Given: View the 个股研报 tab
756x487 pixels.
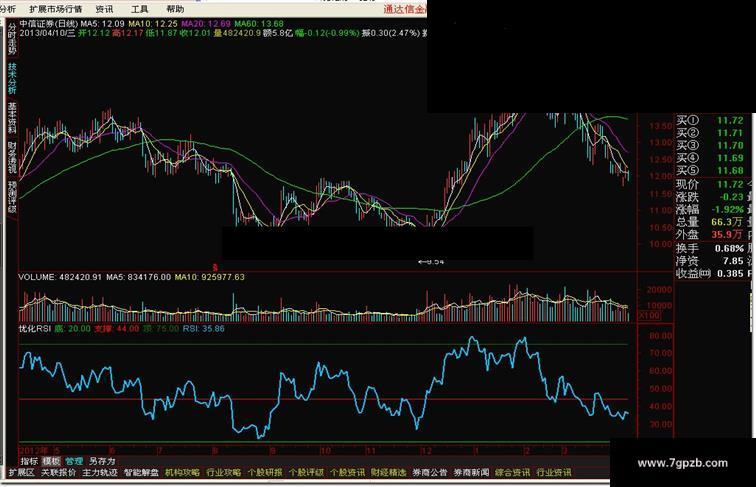Looking at the screenshot, I should [265, 473].
